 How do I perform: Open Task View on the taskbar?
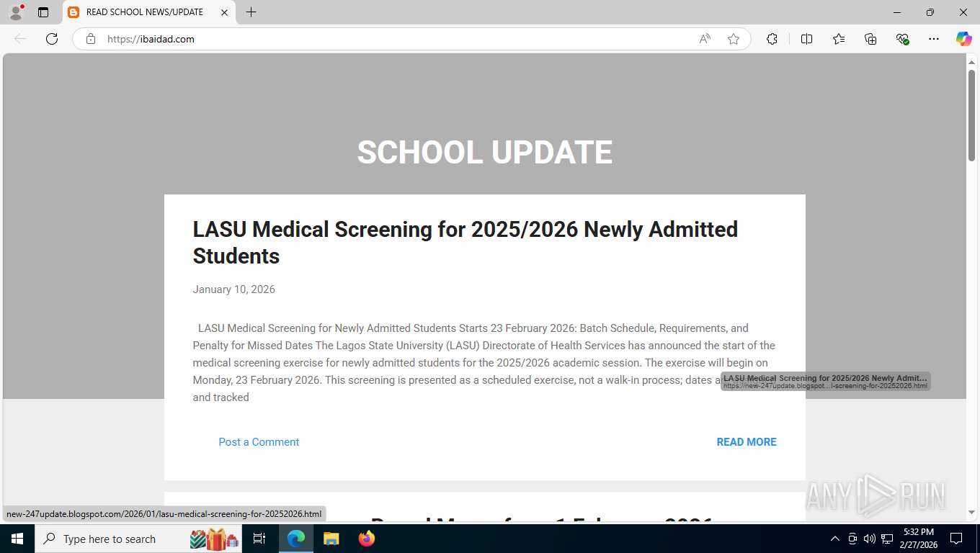pos(259,539)
